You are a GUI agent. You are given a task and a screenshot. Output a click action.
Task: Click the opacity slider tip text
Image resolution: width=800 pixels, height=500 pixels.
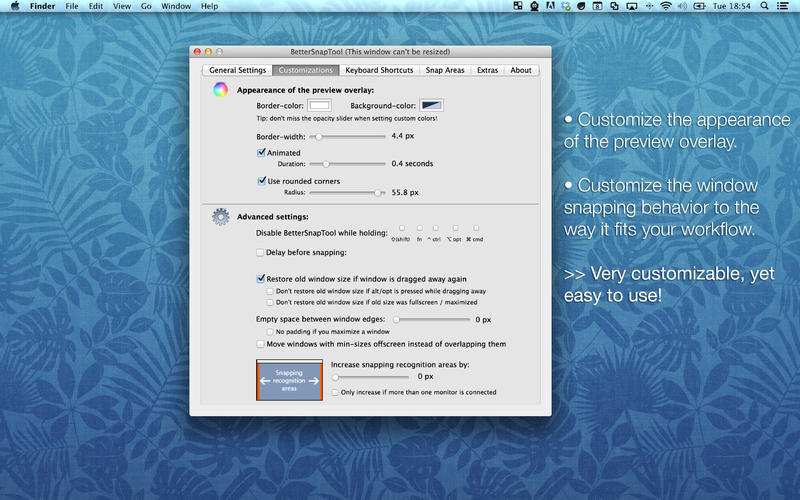point(347,118)
